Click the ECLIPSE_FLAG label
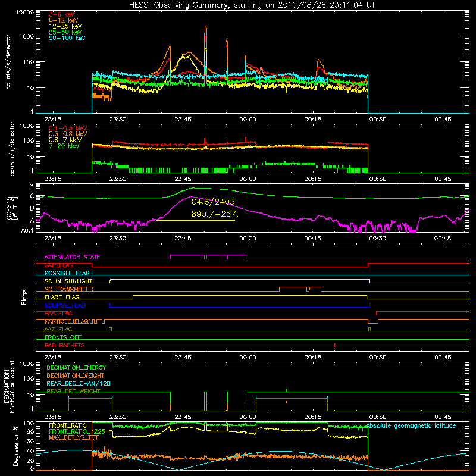Image resolution: width=476 pixels, height=476 pixels. tap(65, 305)
